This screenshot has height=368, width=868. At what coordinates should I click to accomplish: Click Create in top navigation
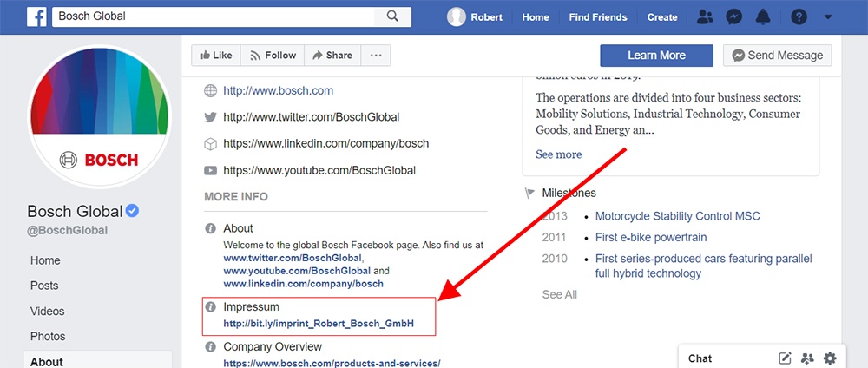point(662,17)
